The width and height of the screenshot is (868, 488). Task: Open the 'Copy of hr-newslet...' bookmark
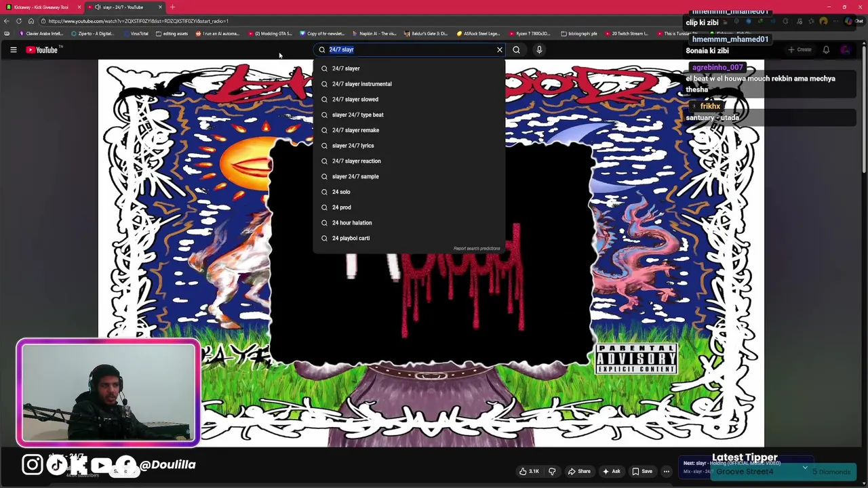[x=322, y=33]
